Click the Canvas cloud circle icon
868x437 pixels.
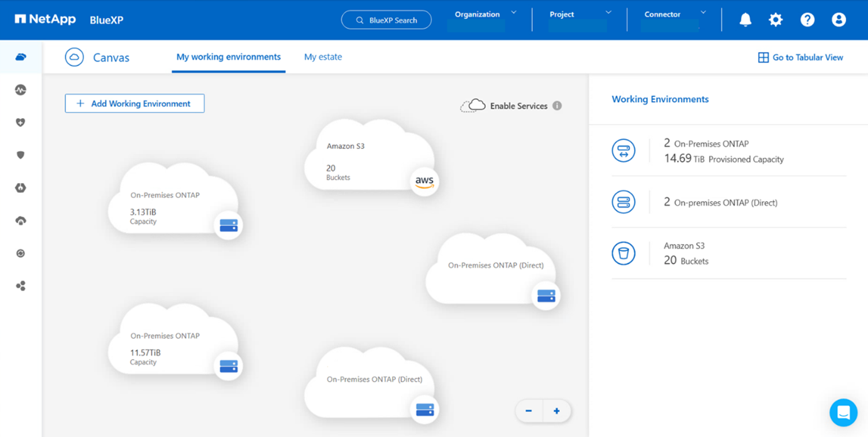(74, 57)
